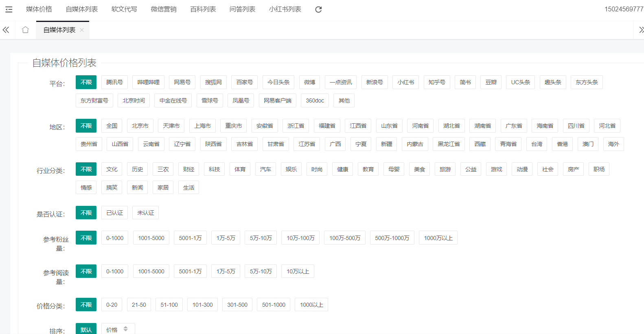Choose the 101-300 price range

coord(202,305)
